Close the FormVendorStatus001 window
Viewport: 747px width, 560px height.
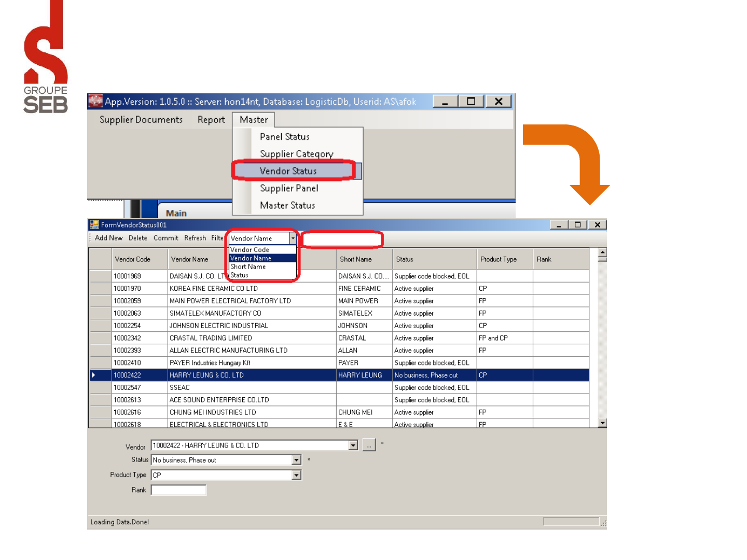(597, 225)
